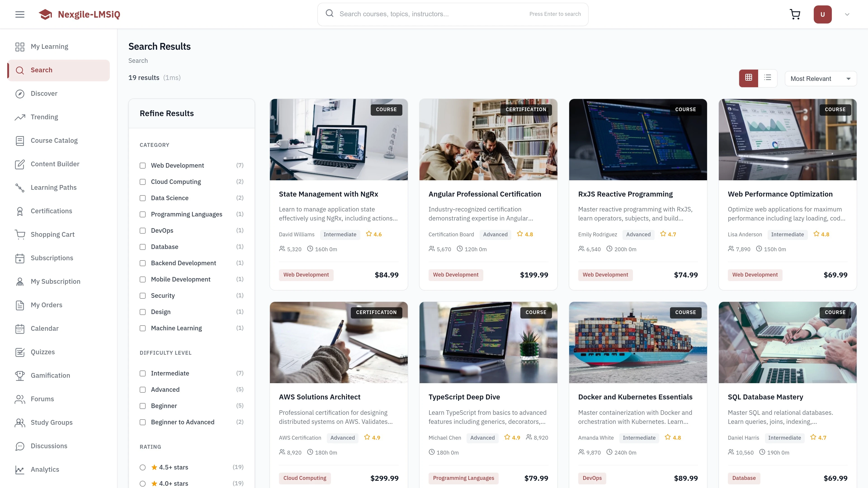Click the Cloud Computing tag on AWS card

click(305, 478)
